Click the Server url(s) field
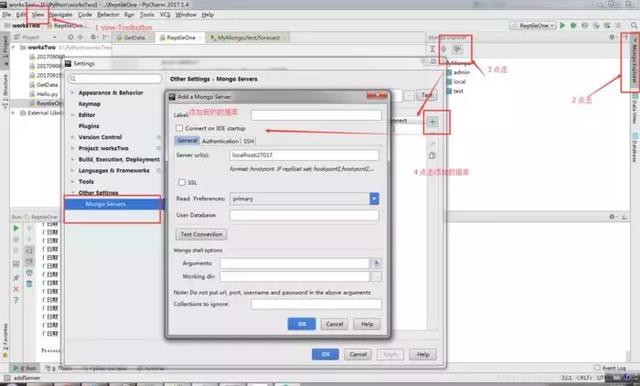 point(304,155)
